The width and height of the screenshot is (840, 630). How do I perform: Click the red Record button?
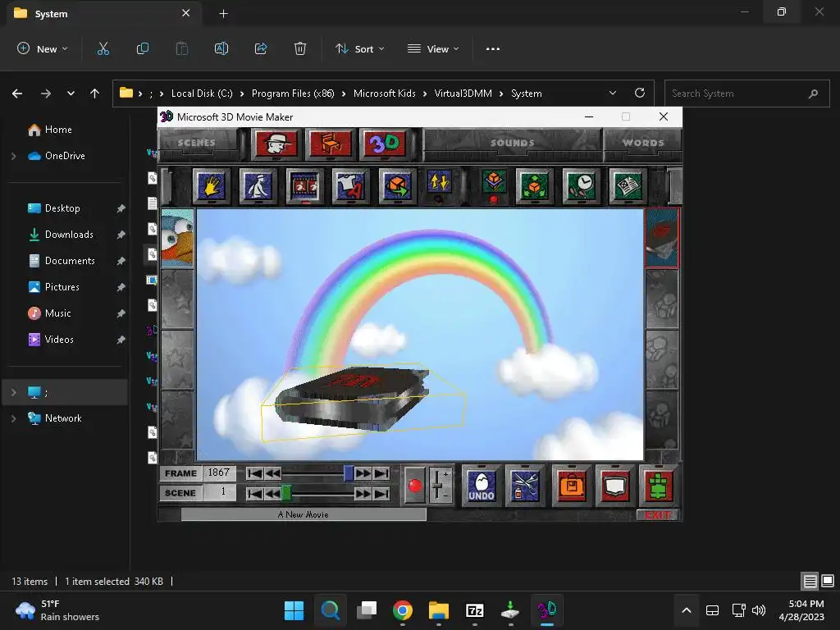coord(414,486)
